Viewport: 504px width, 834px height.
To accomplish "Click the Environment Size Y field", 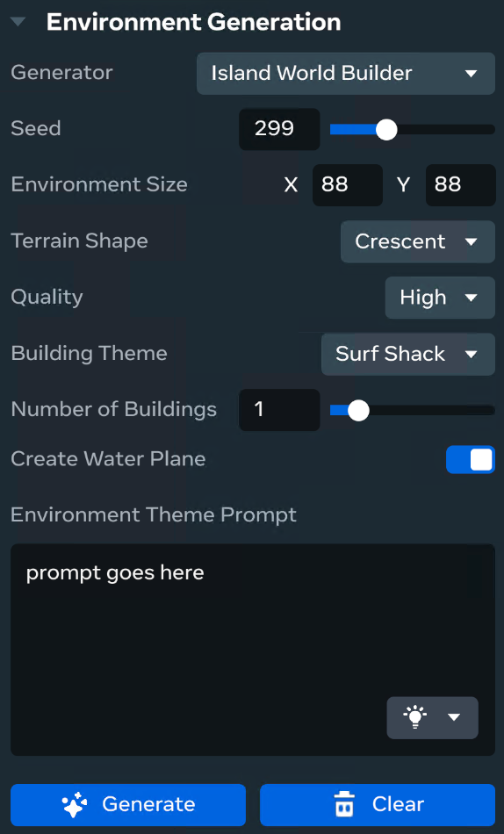I will (x=460, y=185).
